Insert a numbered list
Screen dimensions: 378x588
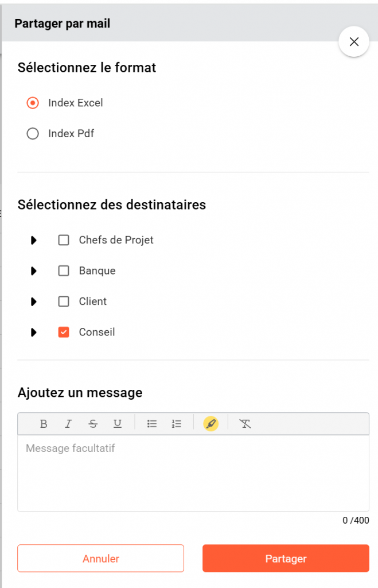[x=177, y=424]
